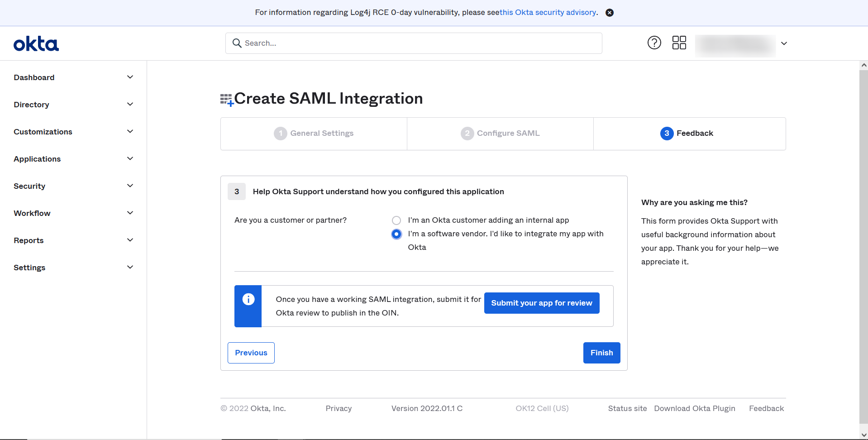Viewport: 868px width, 440px height.
Task: Click the Finish button
Action: (601, 353)
